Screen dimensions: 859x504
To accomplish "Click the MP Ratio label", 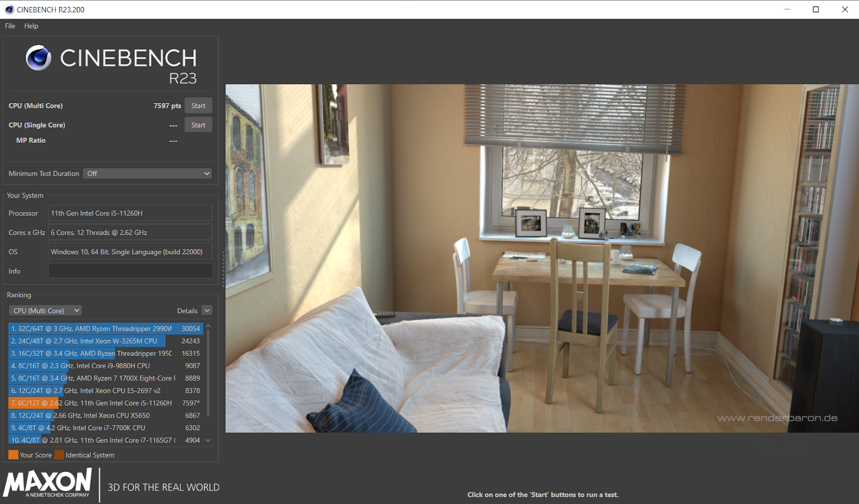I will coord(31,140).
